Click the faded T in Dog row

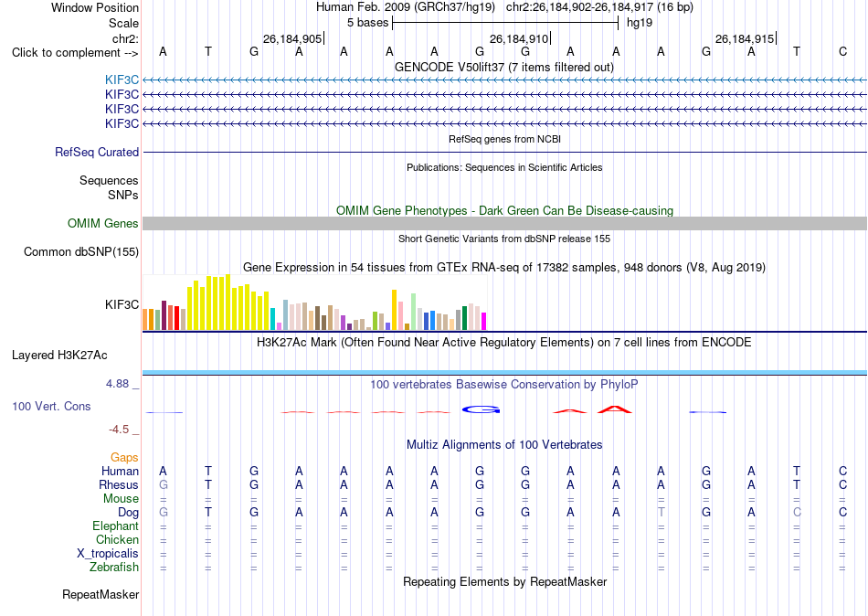[x=661, y=513]
